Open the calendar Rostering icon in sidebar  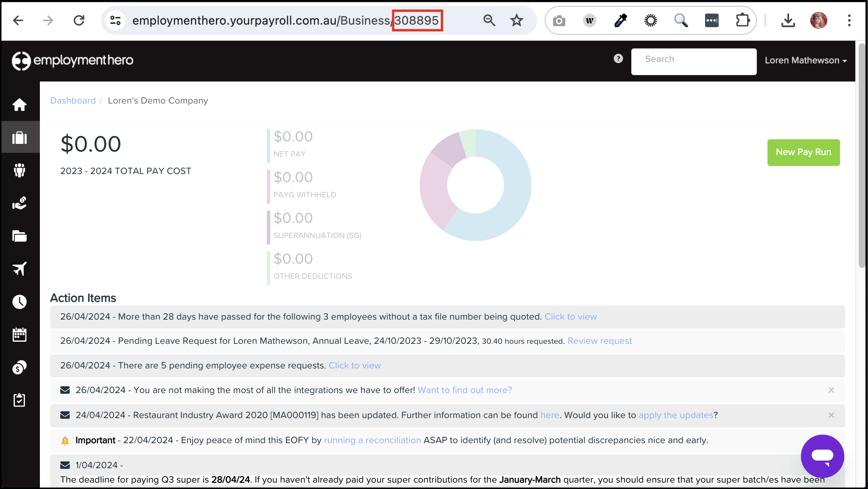click(x=20, y=334)
